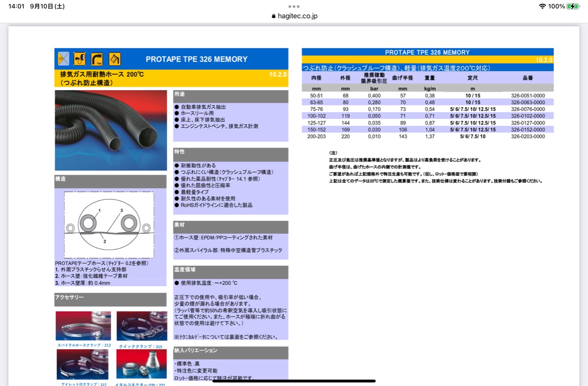Click the hose structure cross-section diagram
This screenshot has height=386, width=588.
point(109,225)
